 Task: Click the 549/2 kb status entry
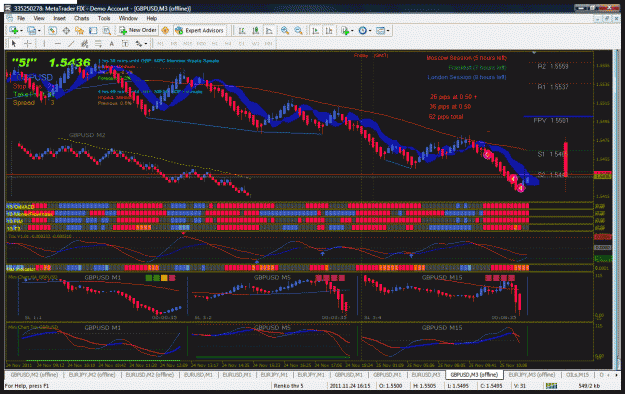coord(589,386)
